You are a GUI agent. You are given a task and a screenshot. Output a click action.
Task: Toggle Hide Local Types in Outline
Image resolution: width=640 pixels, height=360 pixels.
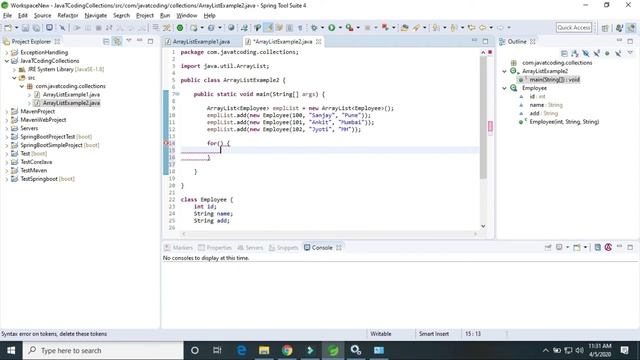point(618,53)
